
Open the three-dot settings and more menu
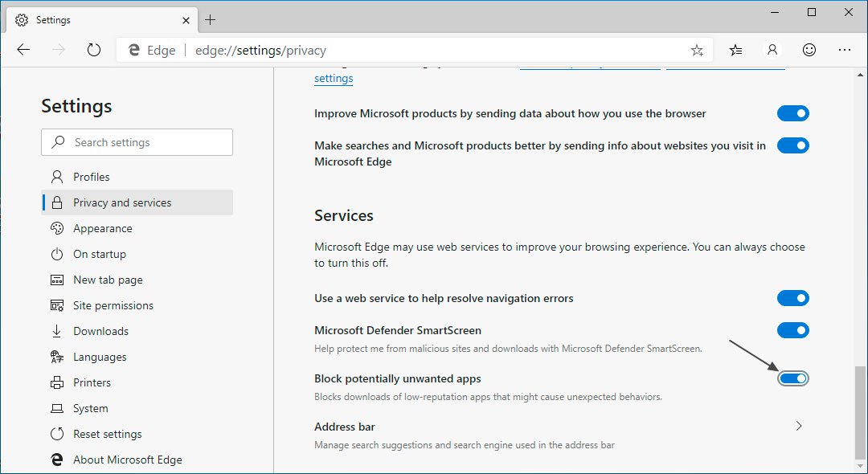(x=845, y=50)
